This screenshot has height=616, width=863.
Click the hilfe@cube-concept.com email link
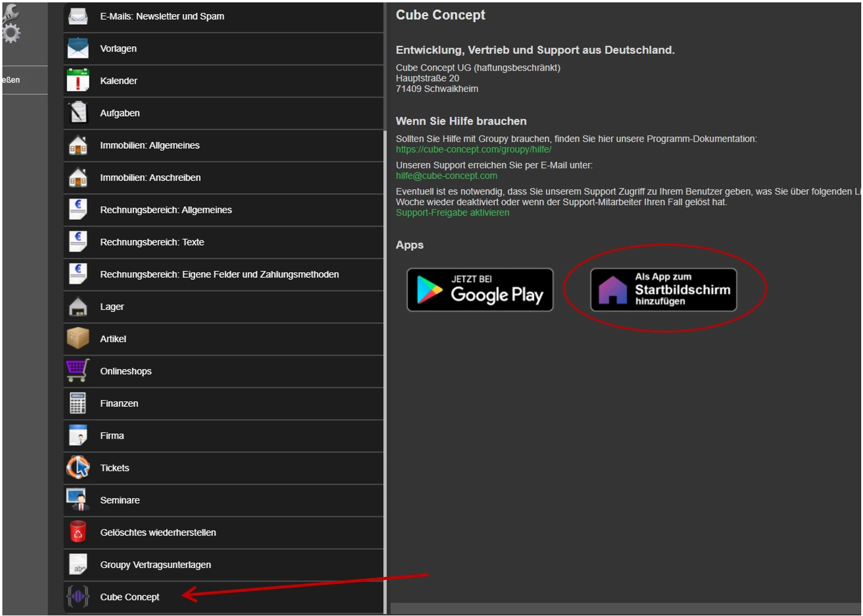tap(446, 175)
